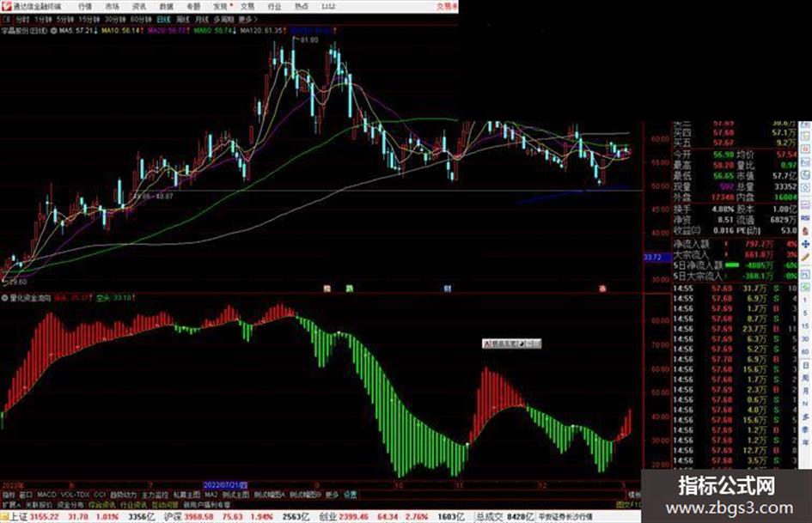Click the RSI icon in right sidebar

[805, 218]
